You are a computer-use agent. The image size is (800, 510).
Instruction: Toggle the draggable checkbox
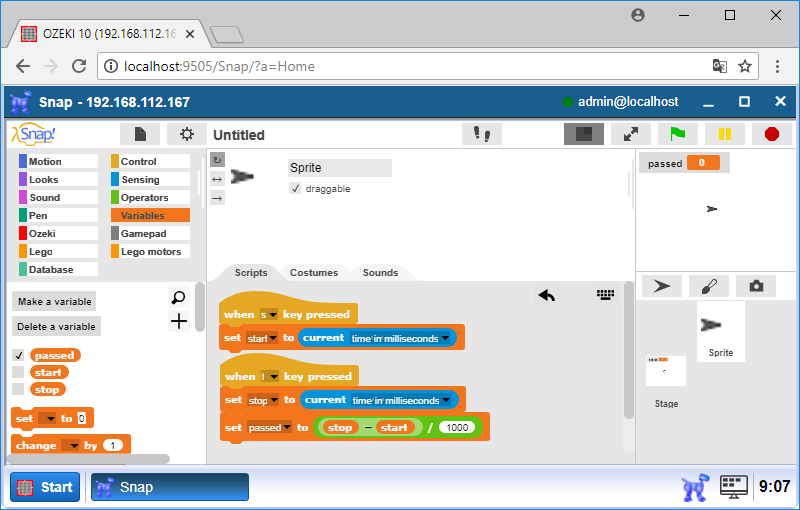pos(295,188)
